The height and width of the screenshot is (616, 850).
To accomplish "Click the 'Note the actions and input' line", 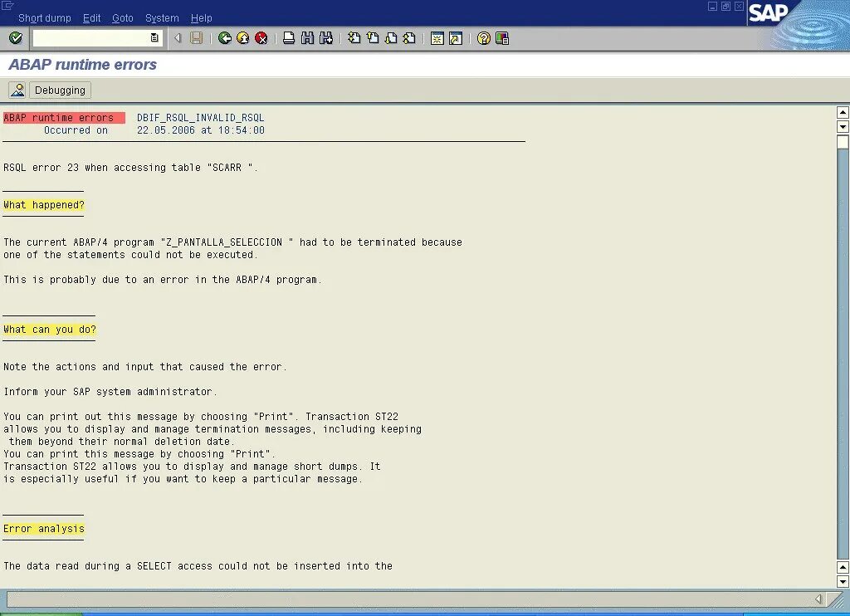I will pos(144,367).
